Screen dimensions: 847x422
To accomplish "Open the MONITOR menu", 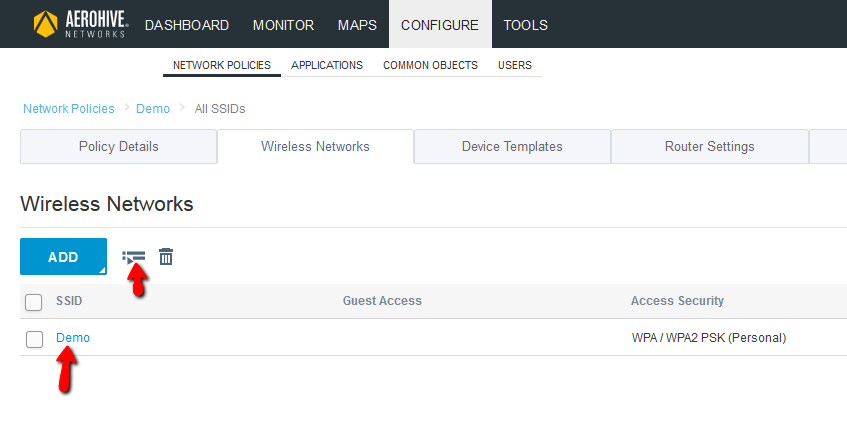I will pos(284,25).
